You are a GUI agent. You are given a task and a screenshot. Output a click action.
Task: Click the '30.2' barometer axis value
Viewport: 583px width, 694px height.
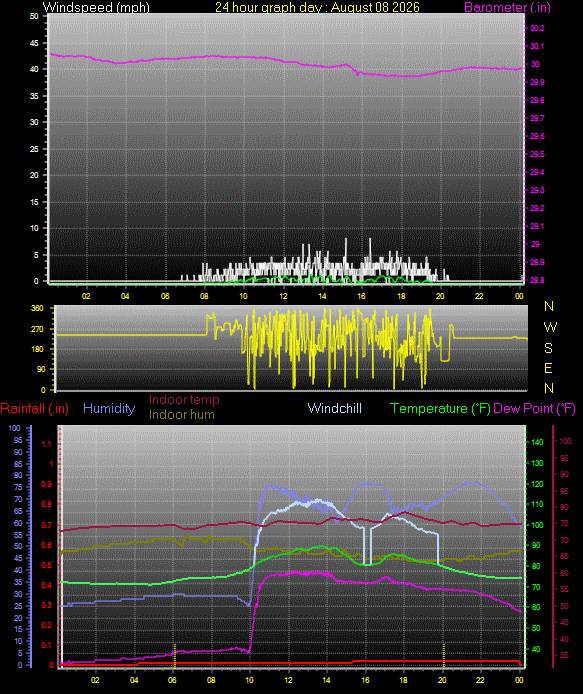point(537,28)
